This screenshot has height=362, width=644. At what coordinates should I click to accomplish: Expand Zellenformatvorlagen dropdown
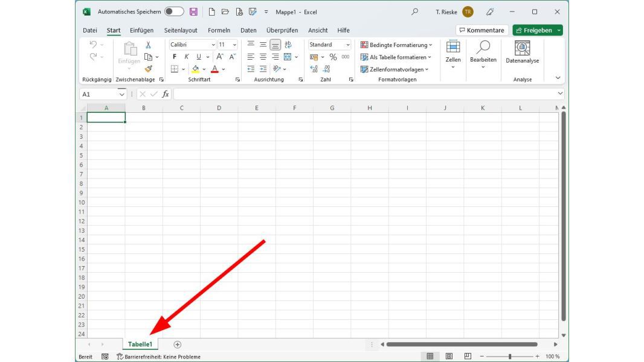[x=427, y=70]
